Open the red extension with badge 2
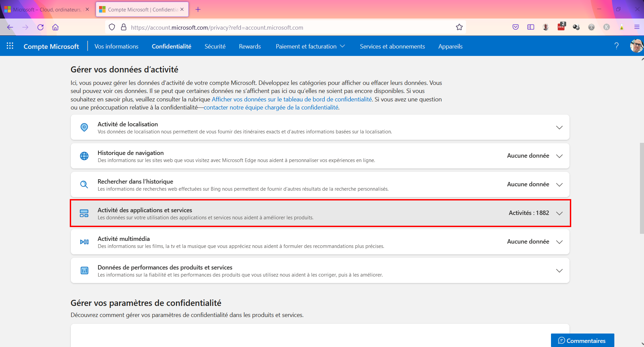644x347 pixels. coord(561,27)
